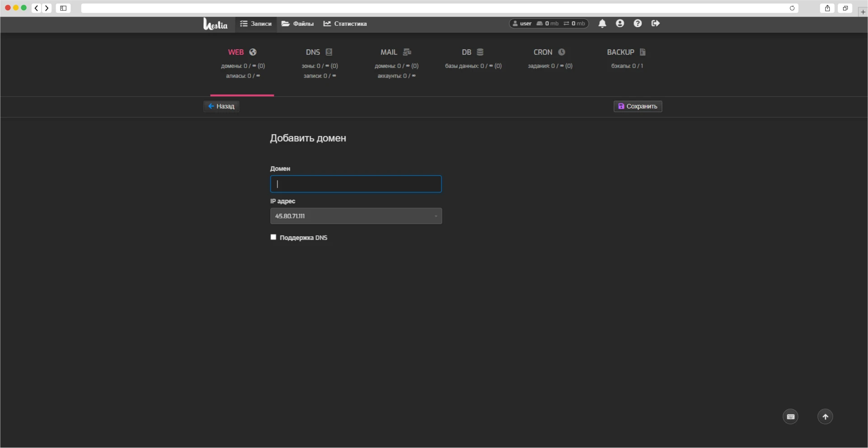This screenshot has height=448, width=868.
Task: Click the logout icon
Action: [x=655, y=23]
